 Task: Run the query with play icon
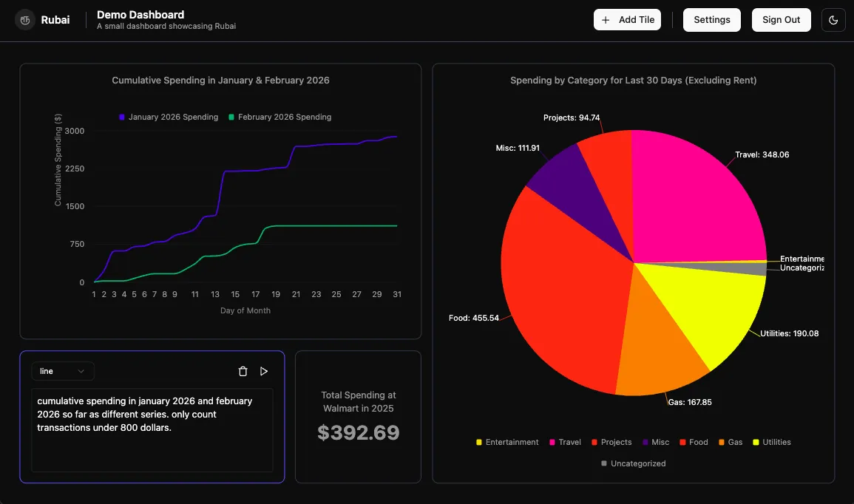[264, 371]
